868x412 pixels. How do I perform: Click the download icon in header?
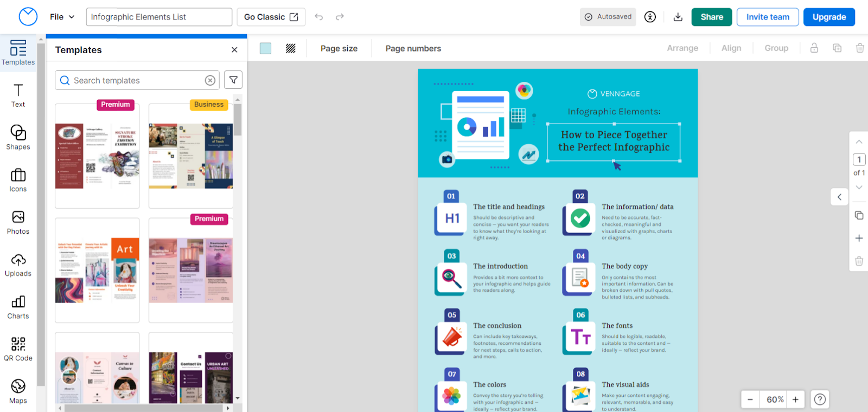[678, 17]
